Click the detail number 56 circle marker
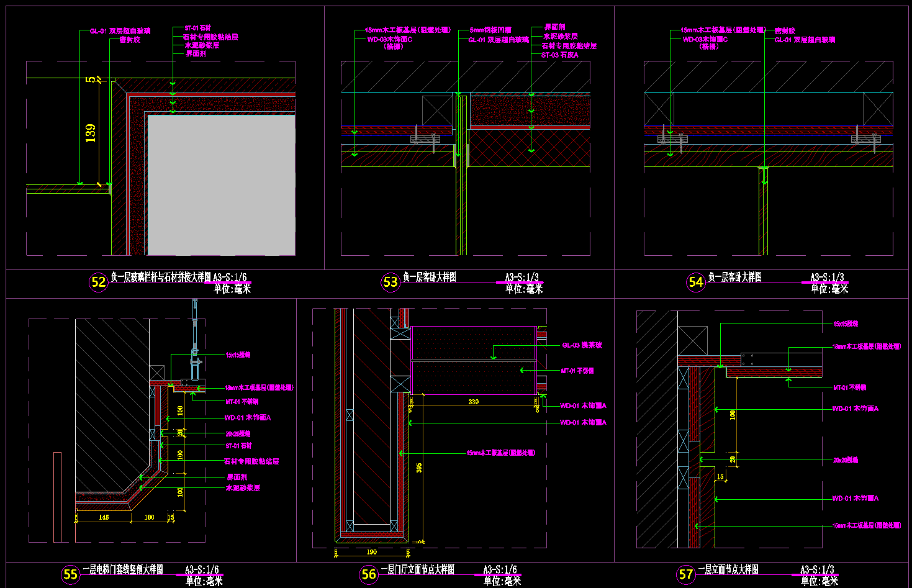Screen dimensions: 912x588 (x=369, y=574)
